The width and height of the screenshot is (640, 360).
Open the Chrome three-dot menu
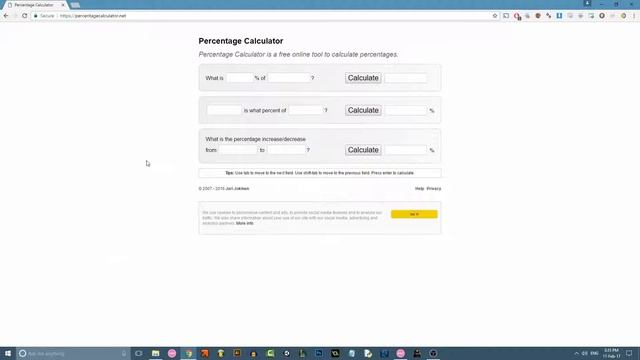[x=634, y=16]
